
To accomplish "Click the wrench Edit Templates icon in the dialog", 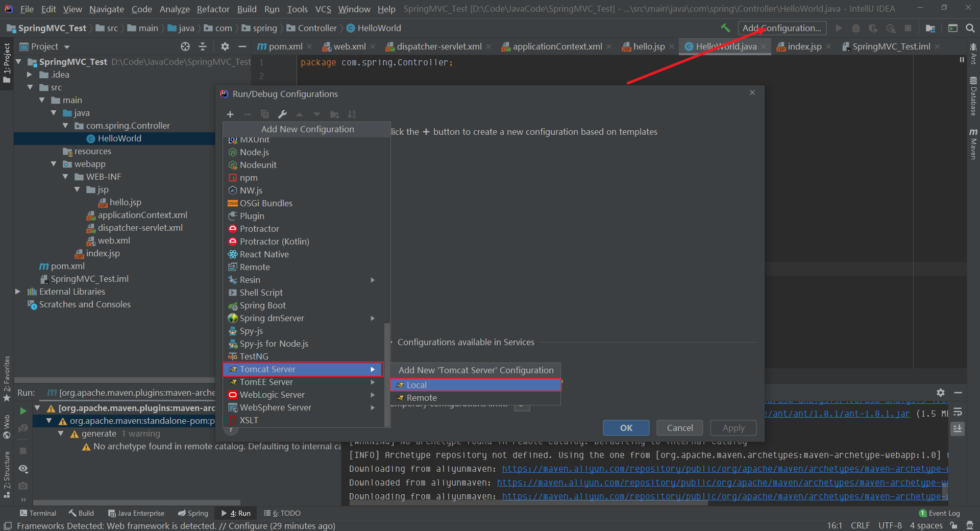I will [282, 114].
